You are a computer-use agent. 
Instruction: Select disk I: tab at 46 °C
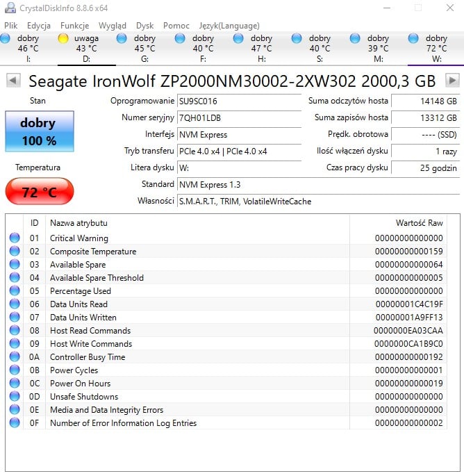[x=28, y=48]
